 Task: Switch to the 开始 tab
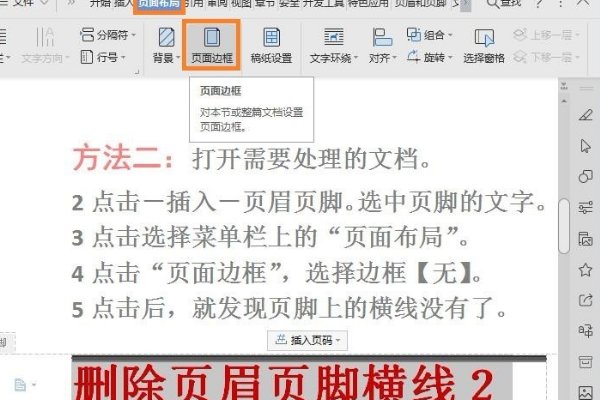coord(100,3)
